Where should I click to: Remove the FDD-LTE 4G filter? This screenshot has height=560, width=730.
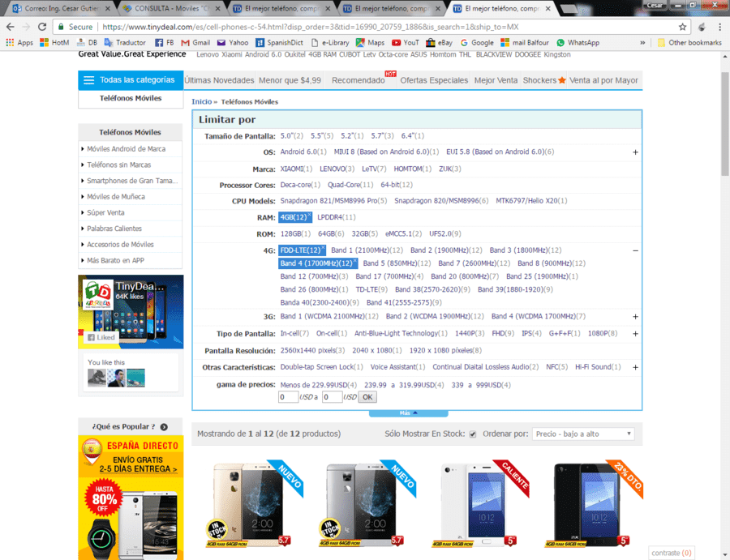(323, 247)
